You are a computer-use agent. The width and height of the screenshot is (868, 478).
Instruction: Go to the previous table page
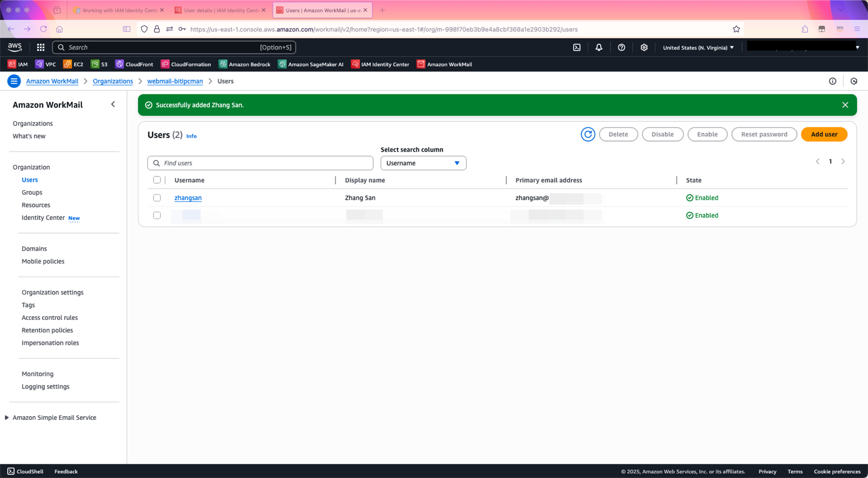pos(818,162)
